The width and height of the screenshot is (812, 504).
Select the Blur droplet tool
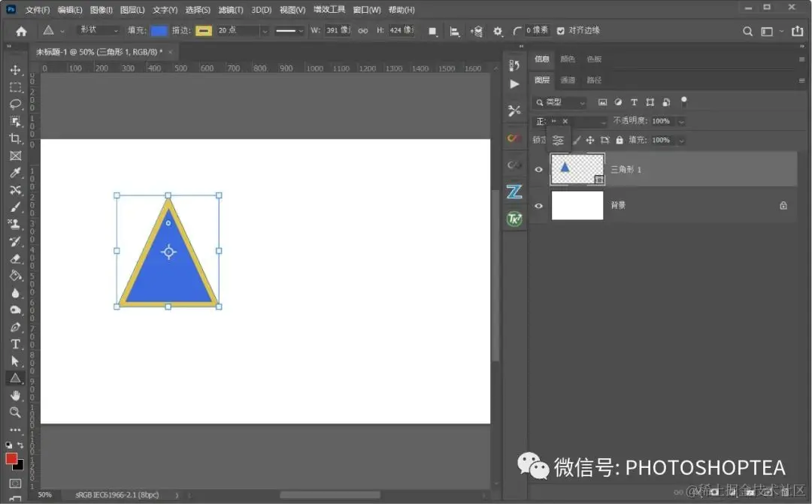click(x=15, y=293)
